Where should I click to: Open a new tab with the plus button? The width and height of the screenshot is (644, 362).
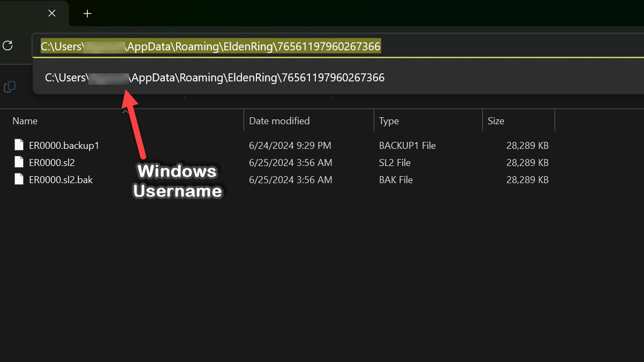[x=88, y=13]
